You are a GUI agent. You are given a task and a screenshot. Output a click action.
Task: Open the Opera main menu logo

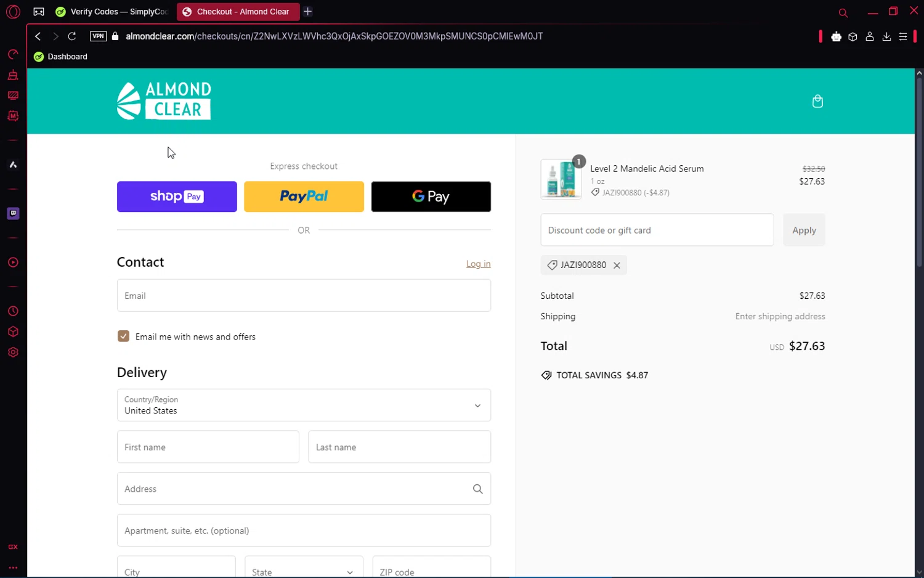13,12
